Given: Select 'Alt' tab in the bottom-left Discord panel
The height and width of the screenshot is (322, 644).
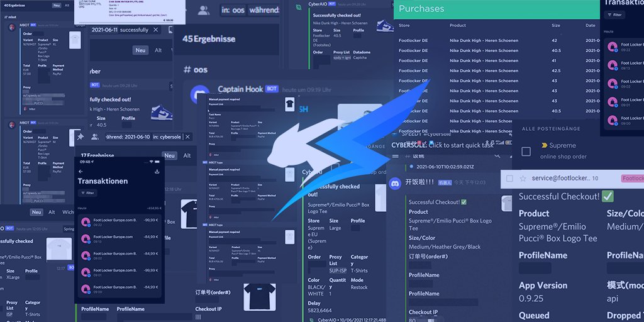Looking at the screenshot, I should click(x=52, y=212).
